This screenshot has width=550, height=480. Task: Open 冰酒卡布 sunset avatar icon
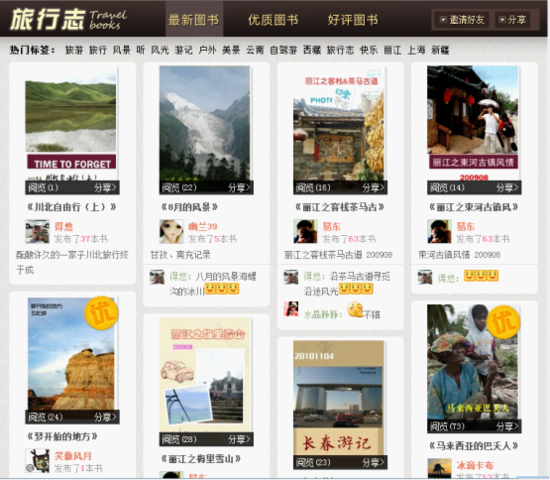tap(439, 468)
